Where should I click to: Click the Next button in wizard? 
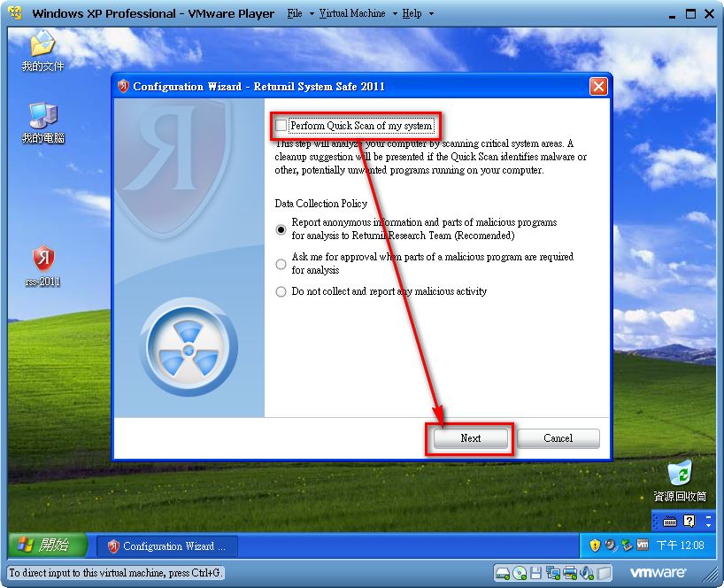coord(471,438)
